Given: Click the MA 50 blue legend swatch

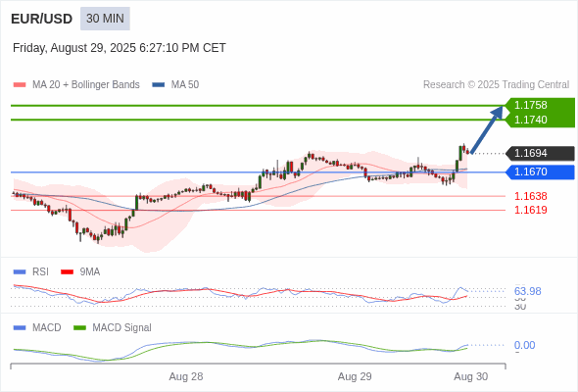Looking at the screenshot, I should click(x=159, y=85).
